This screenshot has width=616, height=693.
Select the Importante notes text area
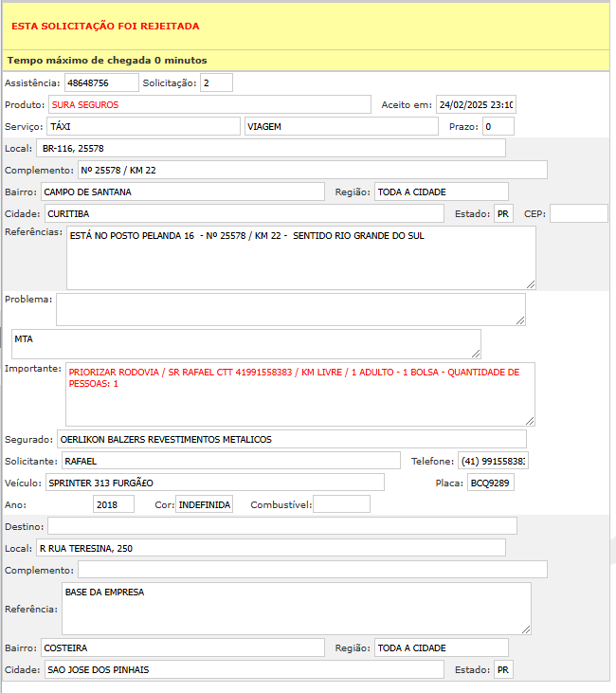299,393
